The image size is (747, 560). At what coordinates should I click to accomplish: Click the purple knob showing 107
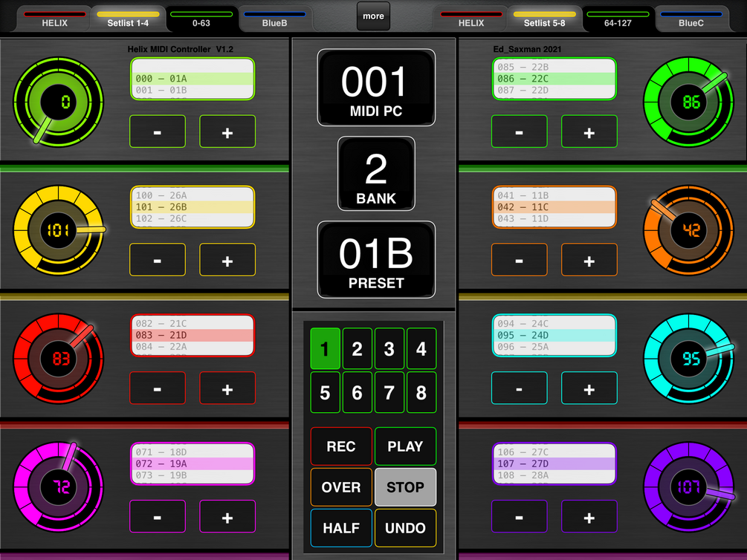click(x=689, y=486)
